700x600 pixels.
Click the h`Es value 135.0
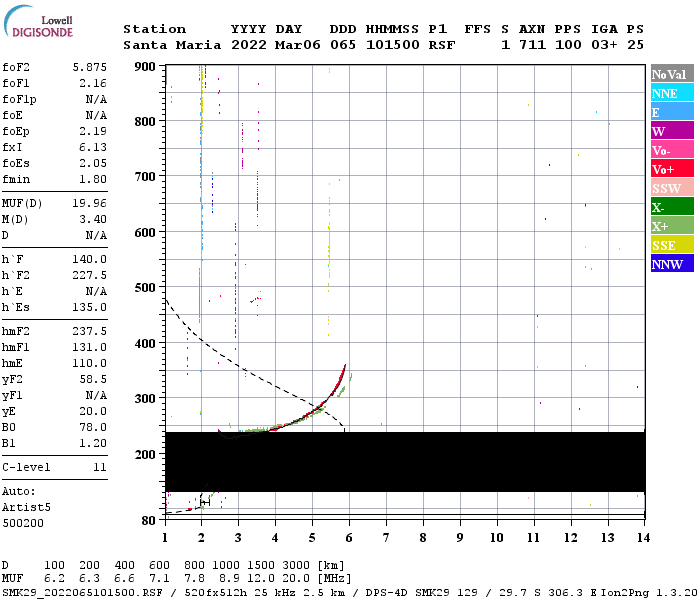tap(90, 308)
